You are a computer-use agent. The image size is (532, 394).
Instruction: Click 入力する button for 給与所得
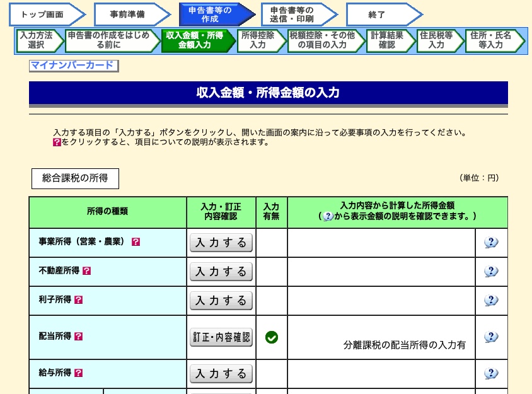[x=221, y=374]
